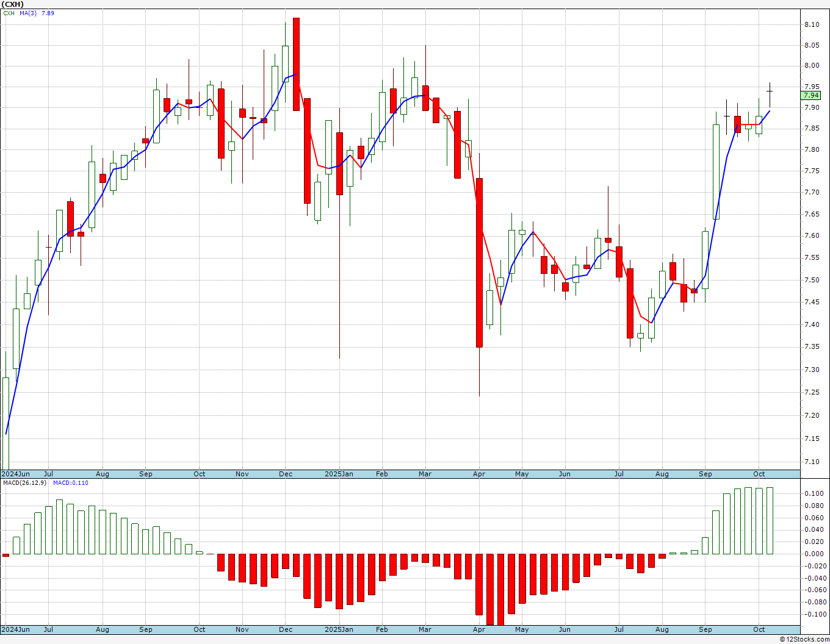Select the long red April 2025 crash candlestick
This screenshot has width=830, height=644.
pos(480,262)
